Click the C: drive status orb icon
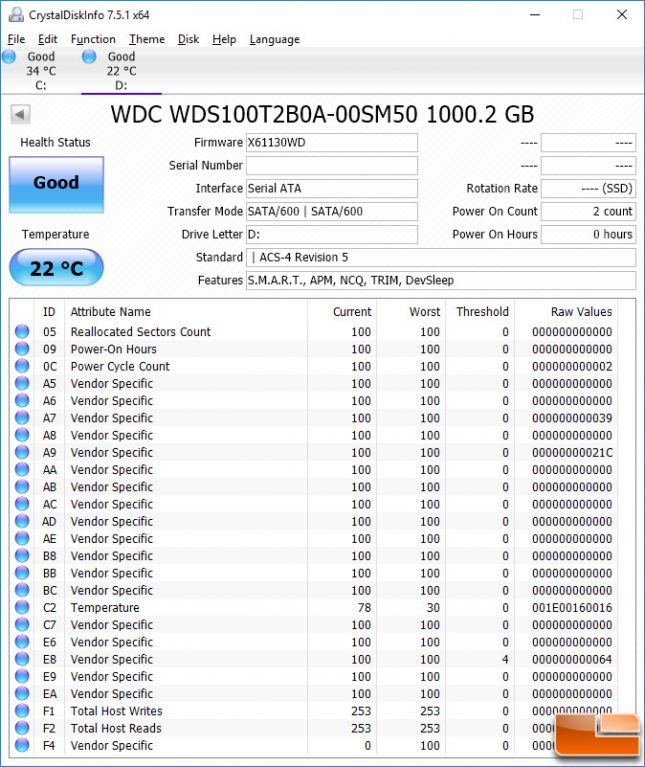645x767 pixels. tap(9, 57)
